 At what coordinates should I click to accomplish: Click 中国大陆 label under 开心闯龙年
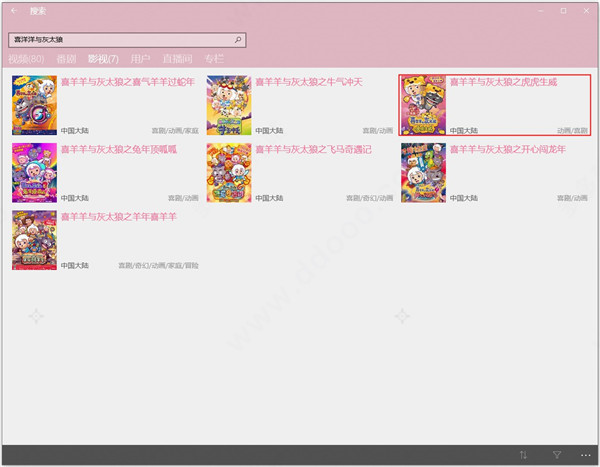coord(463,198)
